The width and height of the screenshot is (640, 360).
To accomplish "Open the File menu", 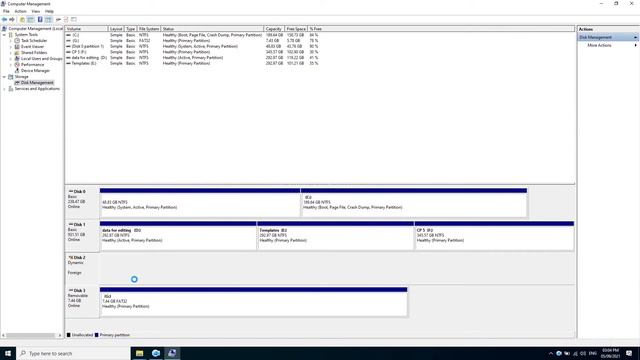I will pyautogui.click(x=6, y=11).
